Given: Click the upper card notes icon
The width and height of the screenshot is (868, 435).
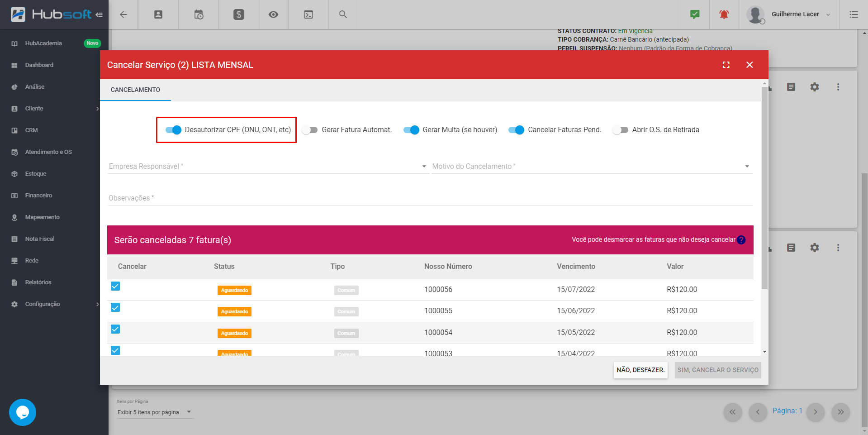Looking at the screenshot, I should 791,87.
